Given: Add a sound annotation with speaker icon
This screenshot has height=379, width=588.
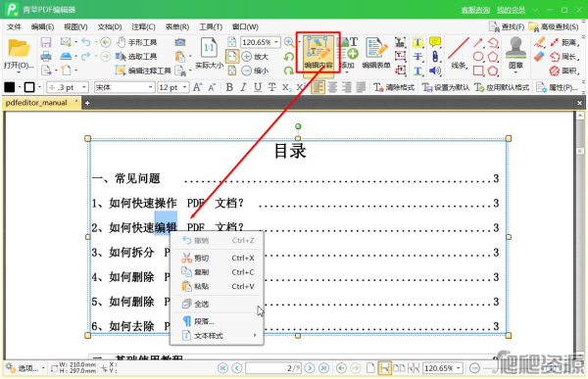Looking at the screenshot, I should (x=434, y=71).
